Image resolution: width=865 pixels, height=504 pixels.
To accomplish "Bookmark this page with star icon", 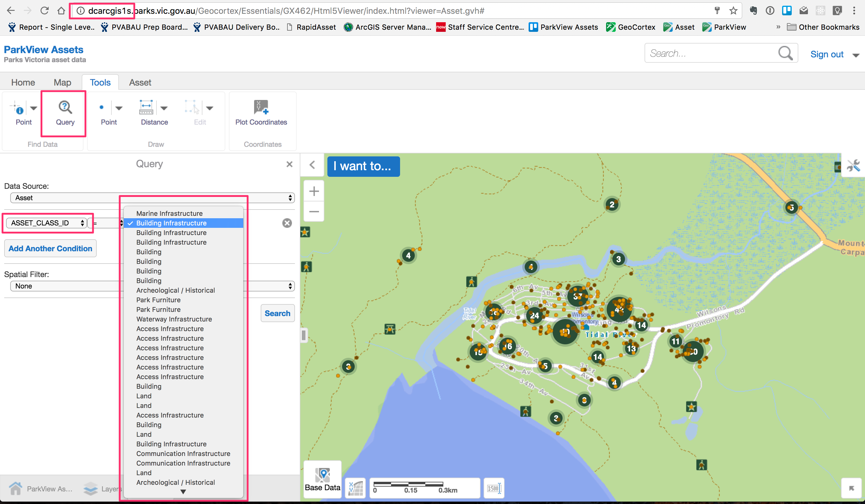I will pos(733,11).
